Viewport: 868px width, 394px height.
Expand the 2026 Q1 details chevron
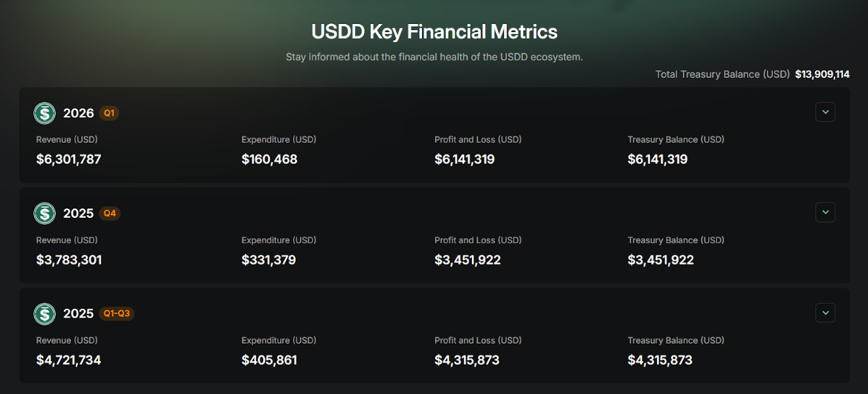[x=825, y=112]
